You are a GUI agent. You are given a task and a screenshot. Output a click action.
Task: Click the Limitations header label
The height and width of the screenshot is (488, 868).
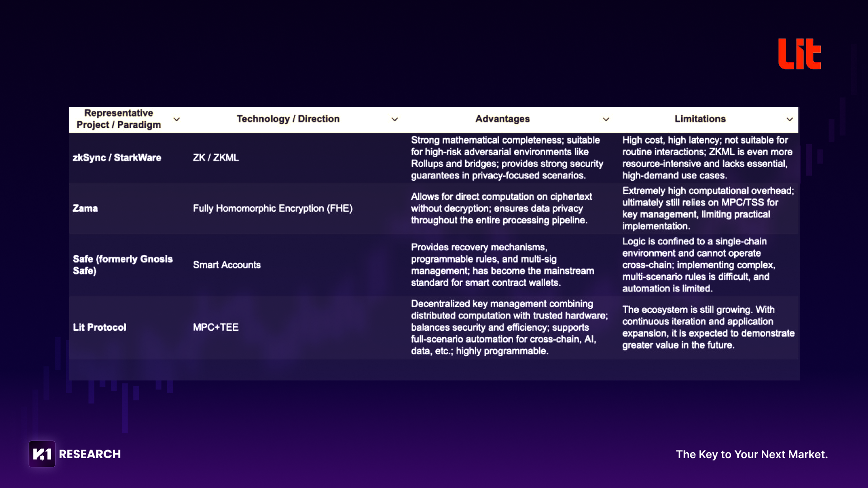tap(700, 119)
